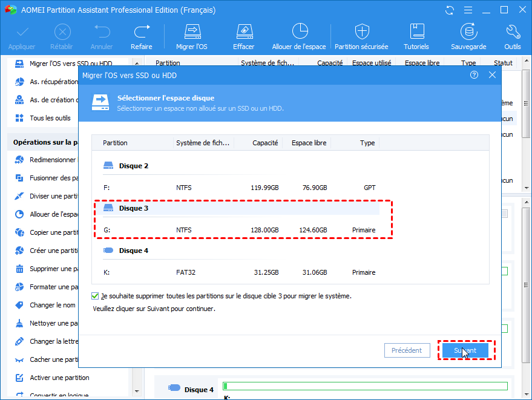
Task: Click the Suivant button
Action: [x=465, y=350]
